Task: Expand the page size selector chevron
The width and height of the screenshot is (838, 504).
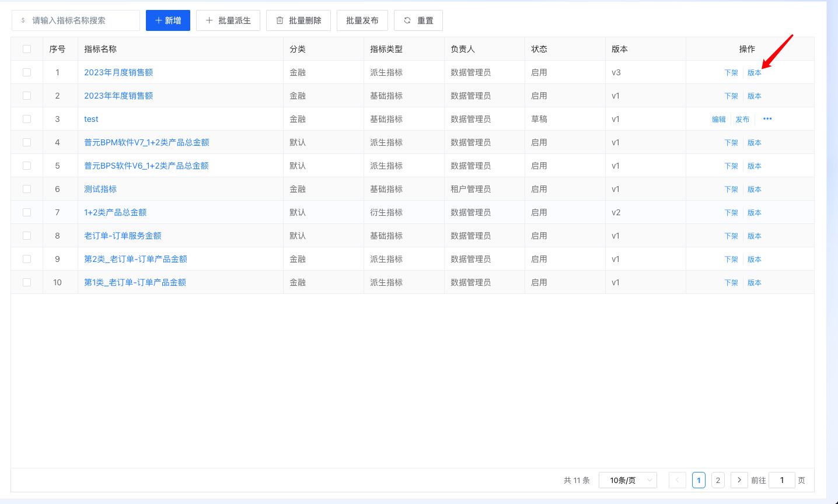Action: (650, 480)
